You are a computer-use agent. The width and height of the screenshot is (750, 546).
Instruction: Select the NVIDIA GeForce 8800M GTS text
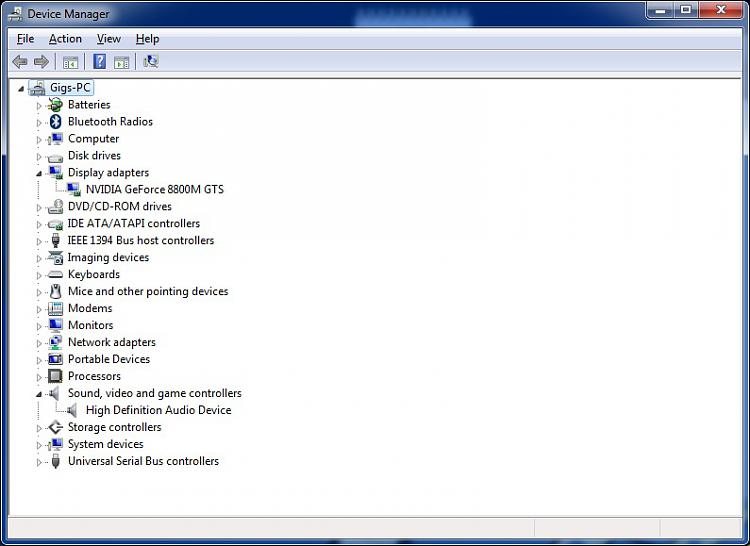[154, 189]
